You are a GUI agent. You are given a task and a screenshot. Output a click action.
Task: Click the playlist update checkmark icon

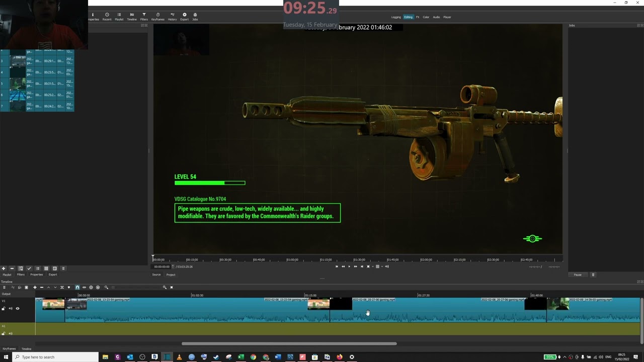(x=29, y=268)
